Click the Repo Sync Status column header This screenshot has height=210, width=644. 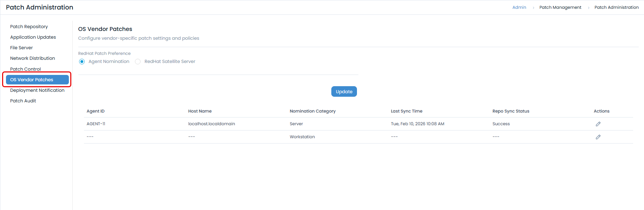coord(510,111)
